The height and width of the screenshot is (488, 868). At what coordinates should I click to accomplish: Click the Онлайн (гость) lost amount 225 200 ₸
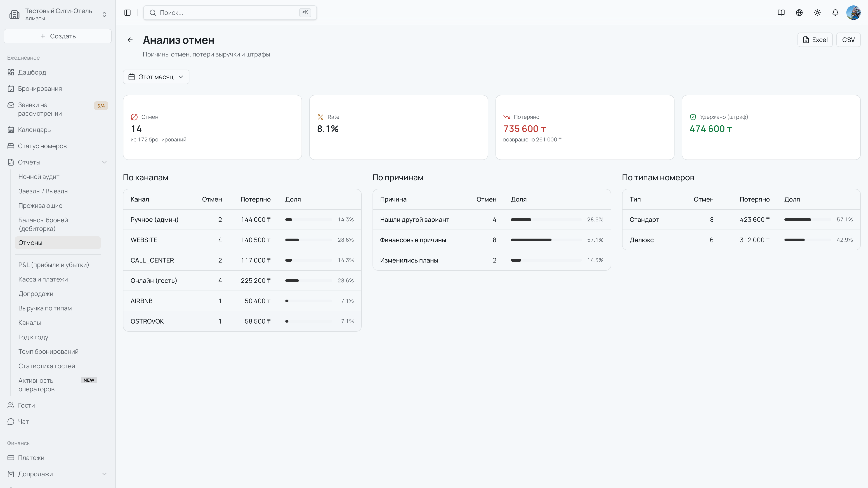tap(255, 281)
